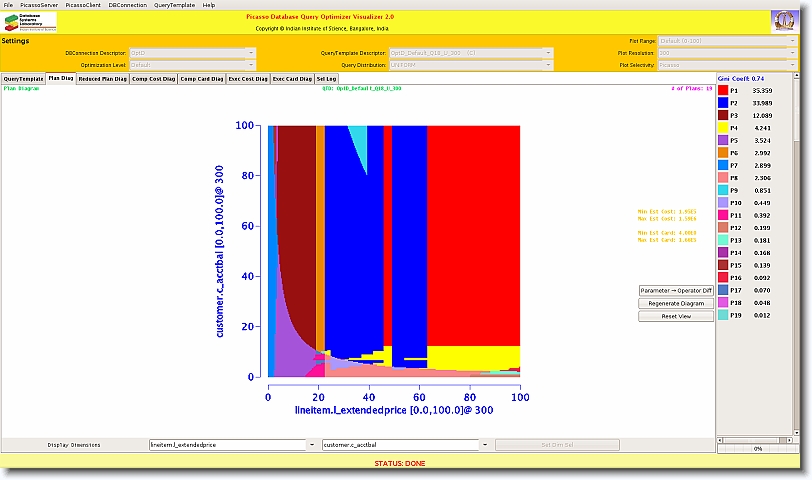Click the Regenerate Diagram button
Viewport: 812px width, 480px height.
tap(675, 303)
